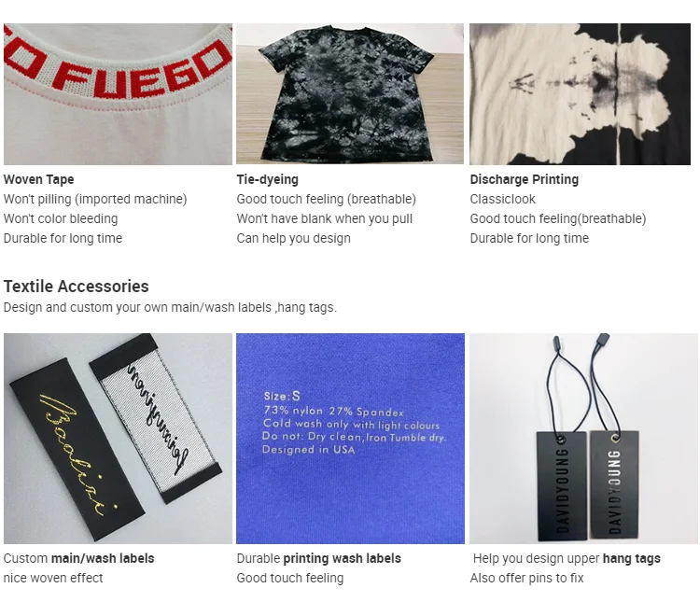Click the 'Size: S' text on the blue label
Image resolution: width=700 pixels, height=602 pixels.
282,396
